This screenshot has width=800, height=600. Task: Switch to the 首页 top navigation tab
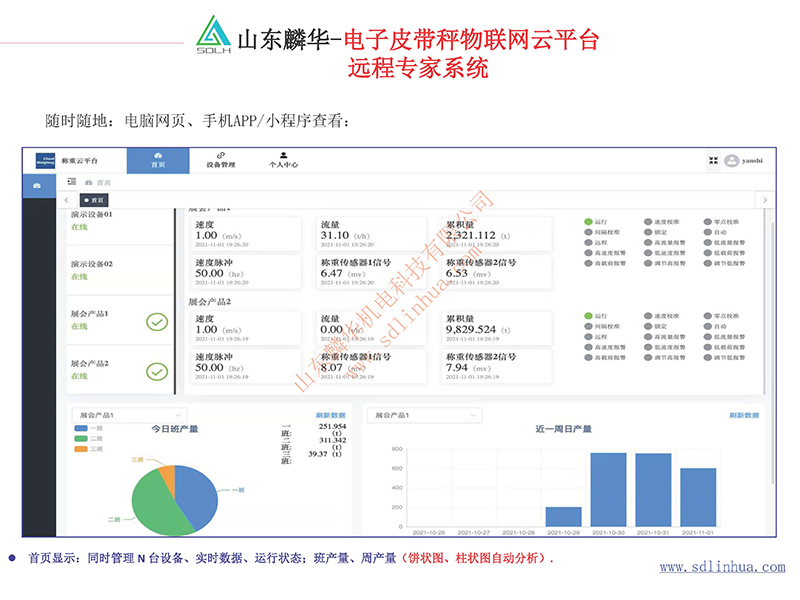pyautogui.click(x=158, y=160)
